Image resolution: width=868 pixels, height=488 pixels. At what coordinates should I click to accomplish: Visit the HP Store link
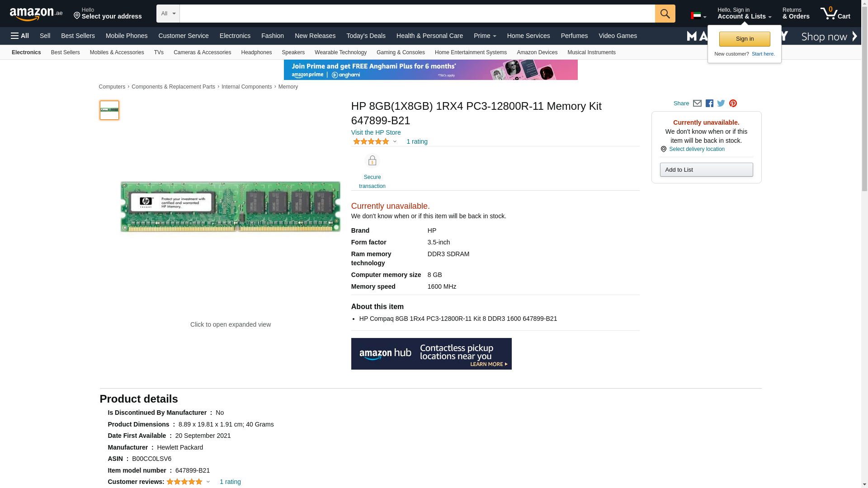point(376,132)
